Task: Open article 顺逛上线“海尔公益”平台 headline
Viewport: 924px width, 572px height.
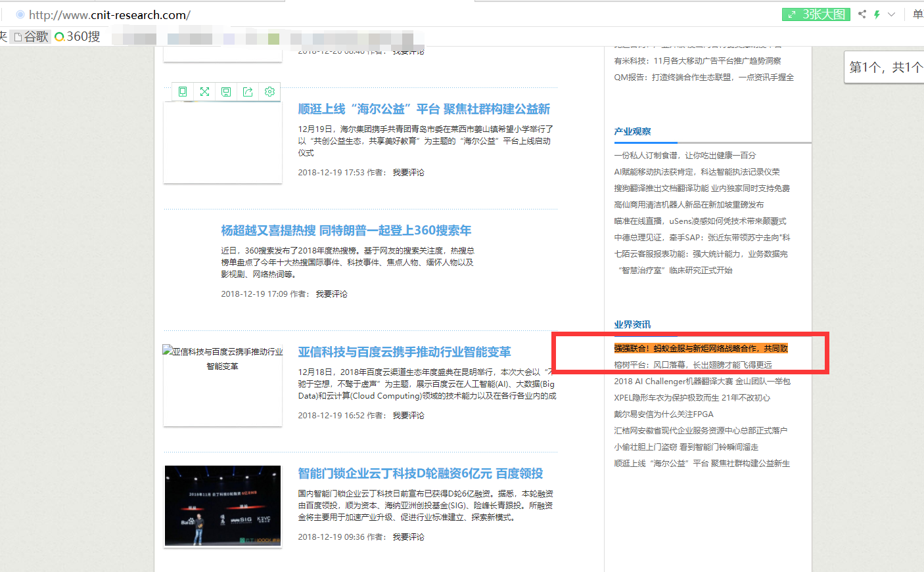Action: tap(424, 109)
